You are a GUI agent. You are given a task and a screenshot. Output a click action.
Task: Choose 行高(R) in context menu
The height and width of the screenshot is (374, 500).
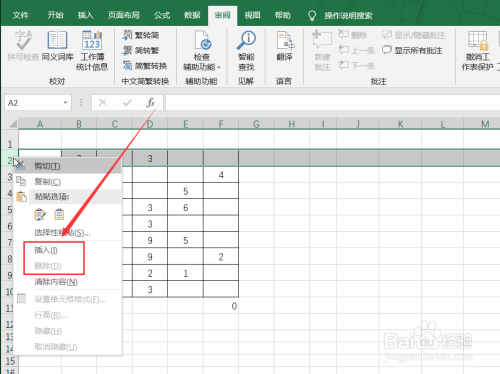67,315
